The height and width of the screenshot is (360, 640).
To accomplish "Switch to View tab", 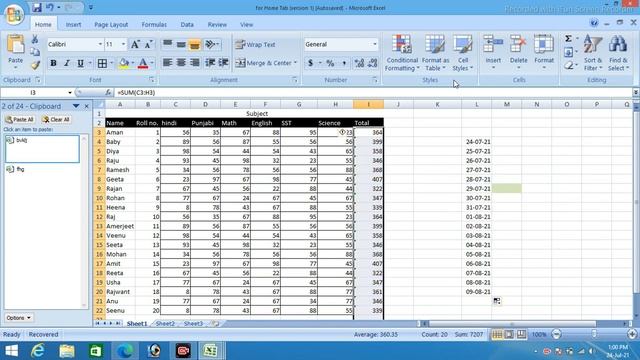I will [x=247, y=24].
